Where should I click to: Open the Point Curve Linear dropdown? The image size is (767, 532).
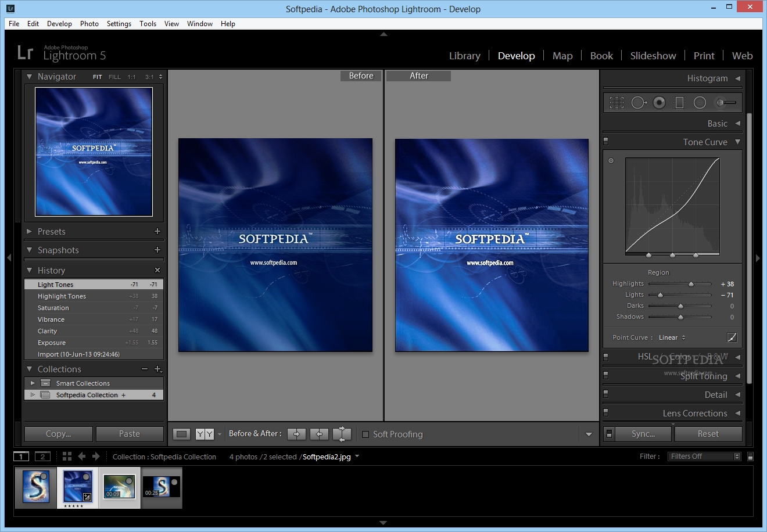point(672,337)
